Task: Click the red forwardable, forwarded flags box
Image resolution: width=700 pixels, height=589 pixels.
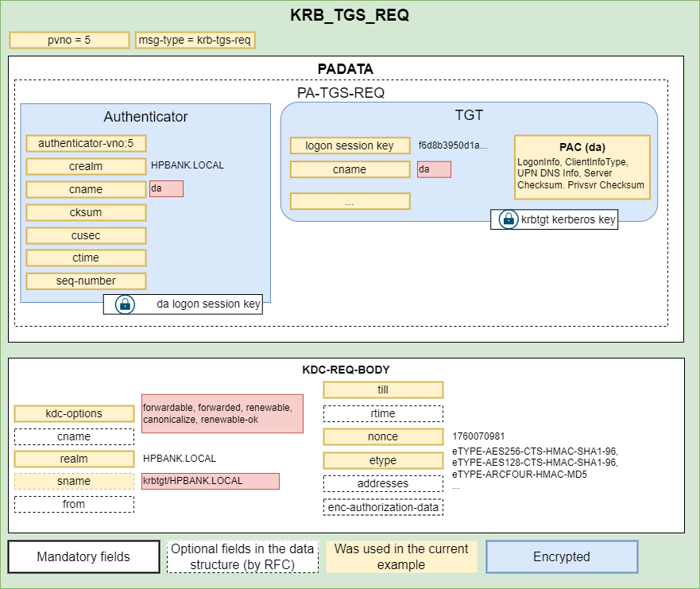Action: [222, 413]
